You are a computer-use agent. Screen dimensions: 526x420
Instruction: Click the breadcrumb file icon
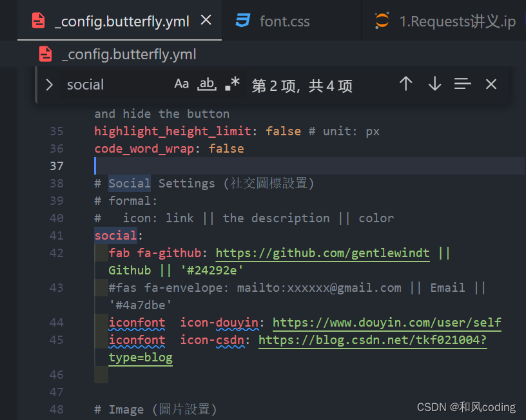click(x=46, y=54)
